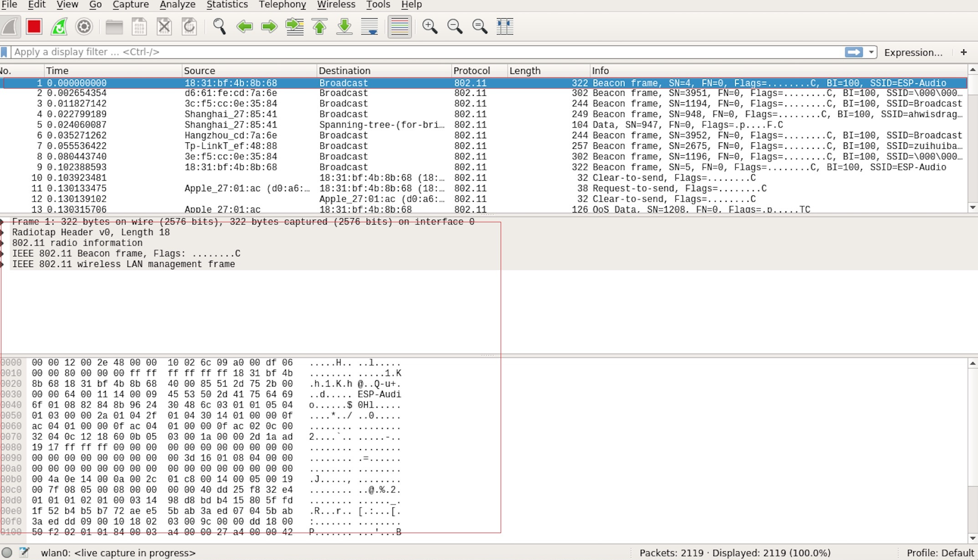Stop the live capture
This screenshot has height=560, width=978.
coord(33,26)
